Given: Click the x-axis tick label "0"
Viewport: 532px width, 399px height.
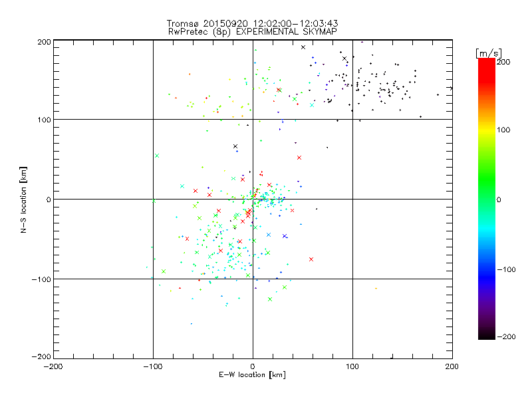Looking at the screenshot, I should pyautogui.click(x=253, y=366).
